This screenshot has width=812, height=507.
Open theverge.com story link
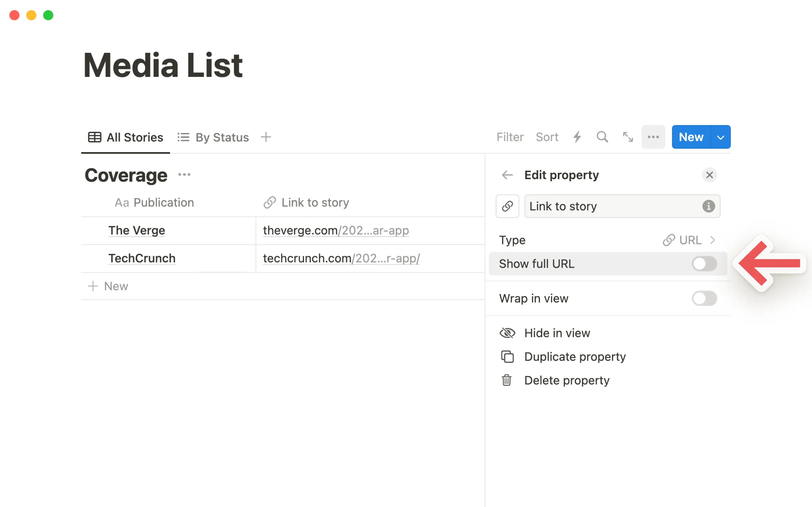[336, 231]
